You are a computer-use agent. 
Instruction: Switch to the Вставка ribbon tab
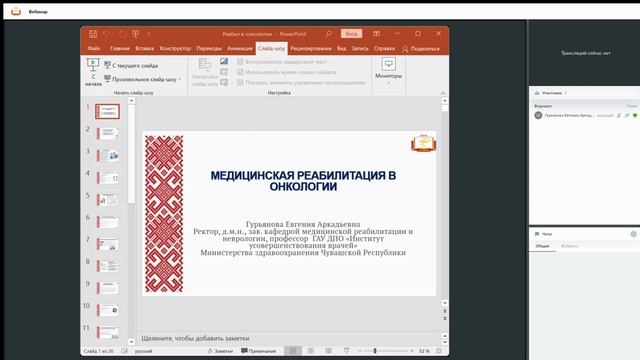pyautogui.click(x=144, y=48)
